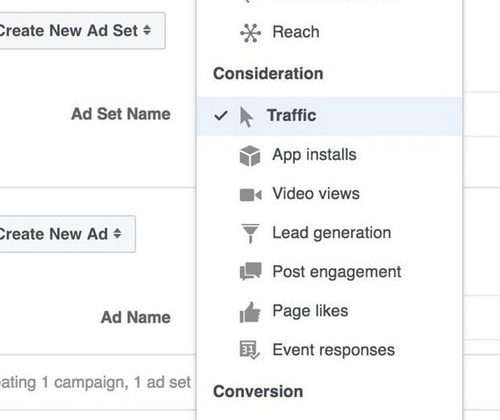Select the App installs objective
The height and width of the screenshot is (420, 500).
click(329, 155)
